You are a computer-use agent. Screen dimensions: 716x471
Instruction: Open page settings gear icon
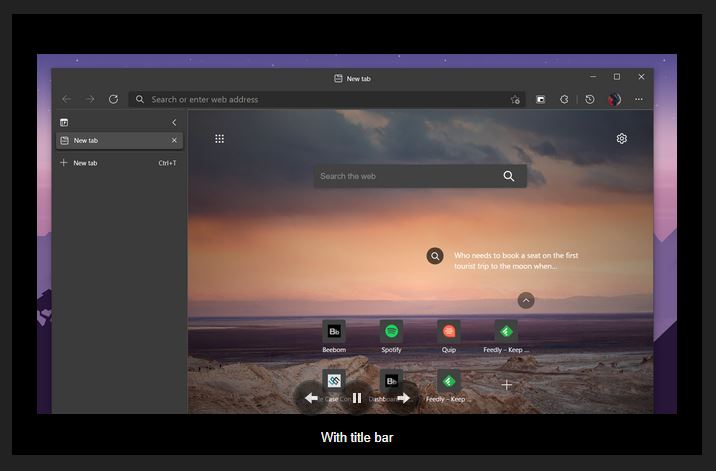(x=621, y=139)
